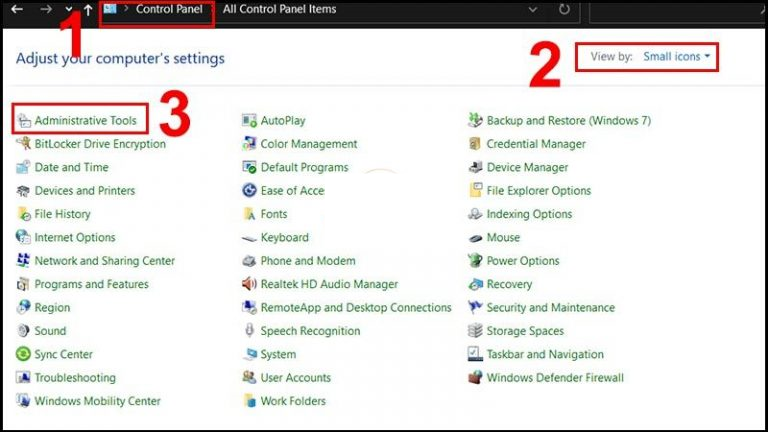Click the BitLocker Drive Encryption icon

(x=23, y=144)
